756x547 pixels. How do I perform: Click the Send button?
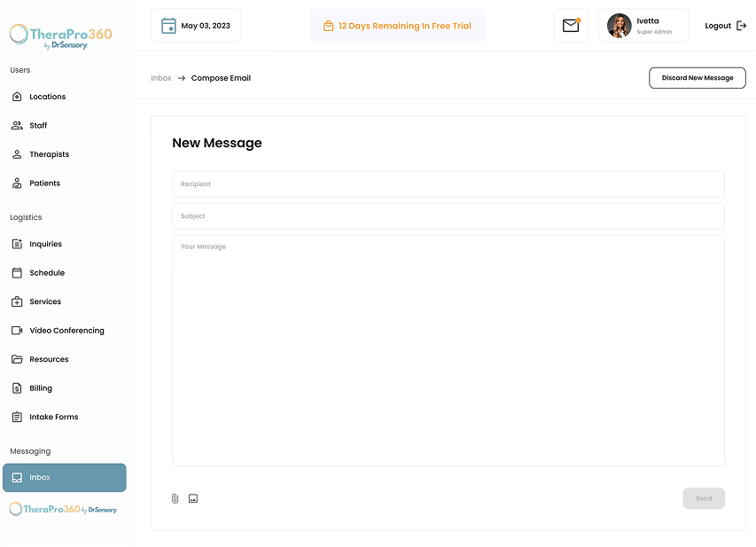(x=704, y=498)
